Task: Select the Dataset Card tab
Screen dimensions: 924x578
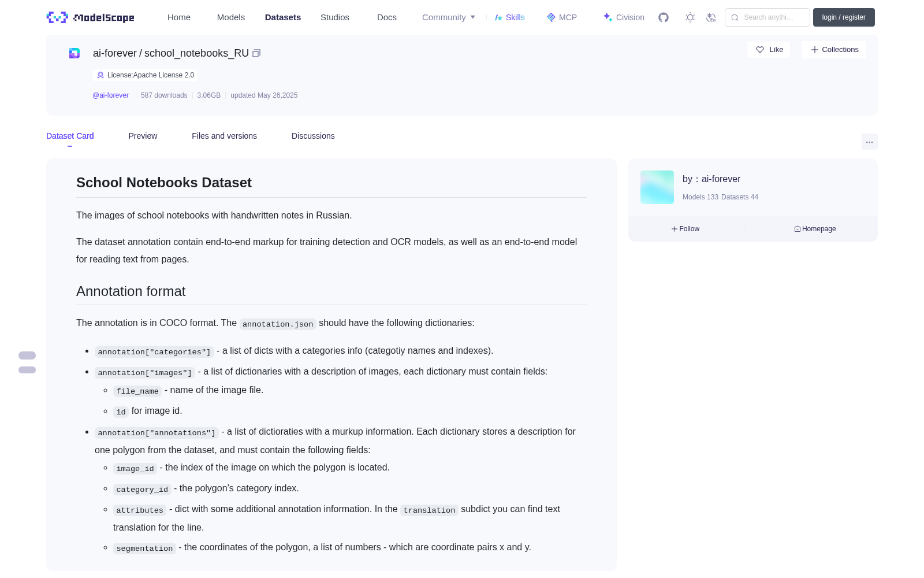Action: tap(70, 136)
